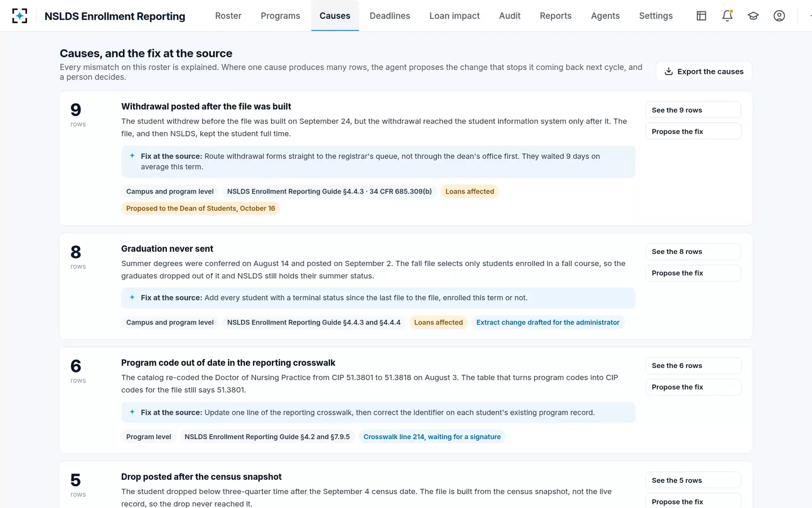Click 'NSLDS Enrollment Reporting Guide §4.4.3 and §4.4.4' tag

pyautogui.click(x=314, y=322)
